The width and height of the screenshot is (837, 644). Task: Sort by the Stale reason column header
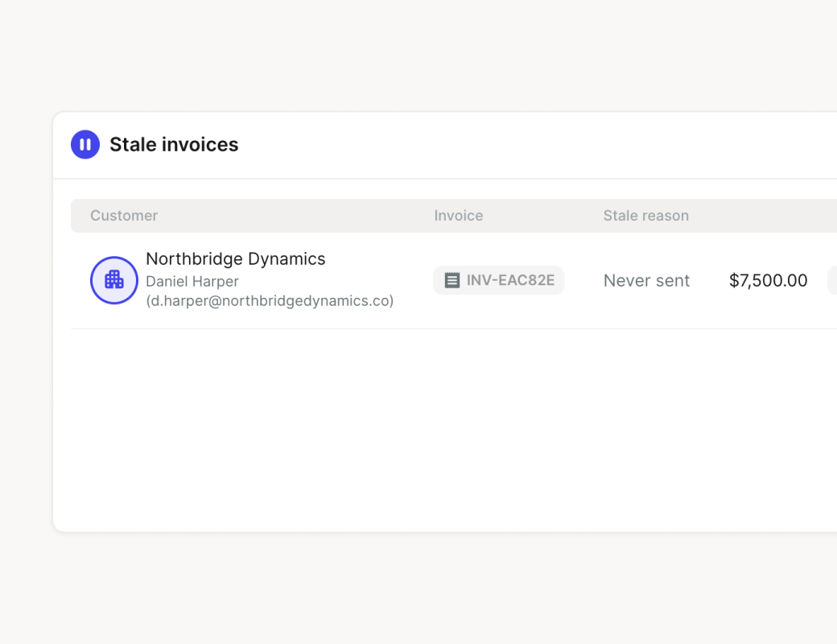click(645, 216)
